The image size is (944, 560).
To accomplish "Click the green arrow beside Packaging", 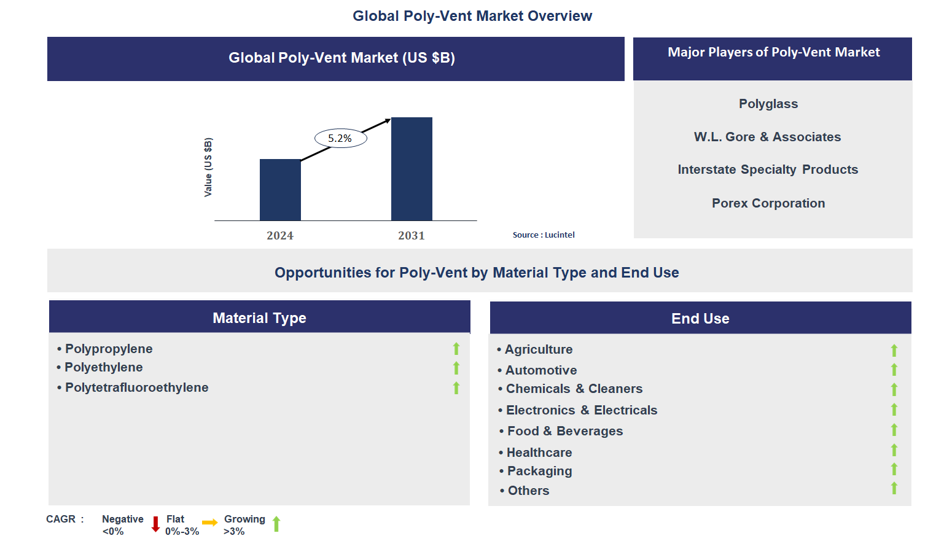I will 894,469.
